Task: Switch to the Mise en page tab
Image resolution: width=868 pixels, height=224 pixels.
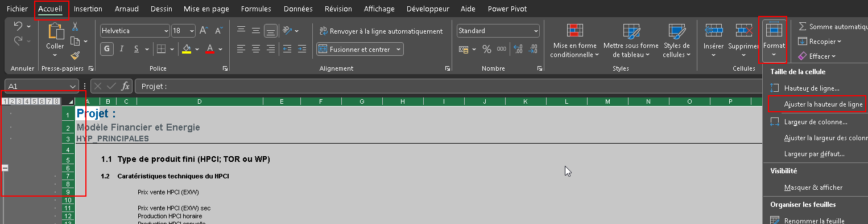Action: coord(206,9)
